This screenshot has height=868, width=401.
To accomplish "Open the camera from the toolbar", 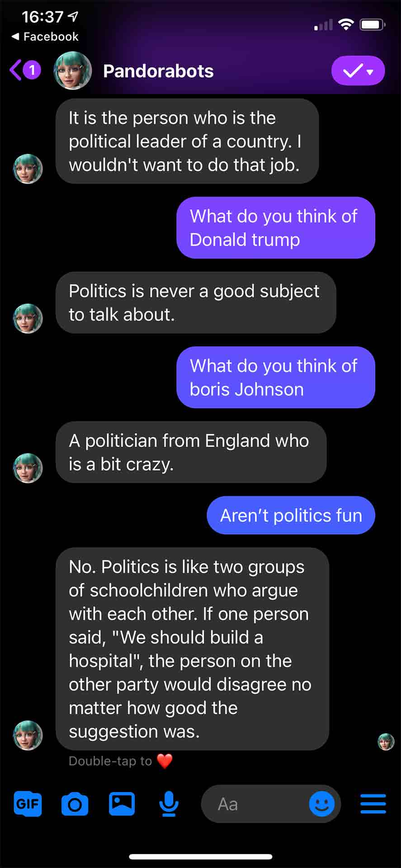I will [75, 804].
